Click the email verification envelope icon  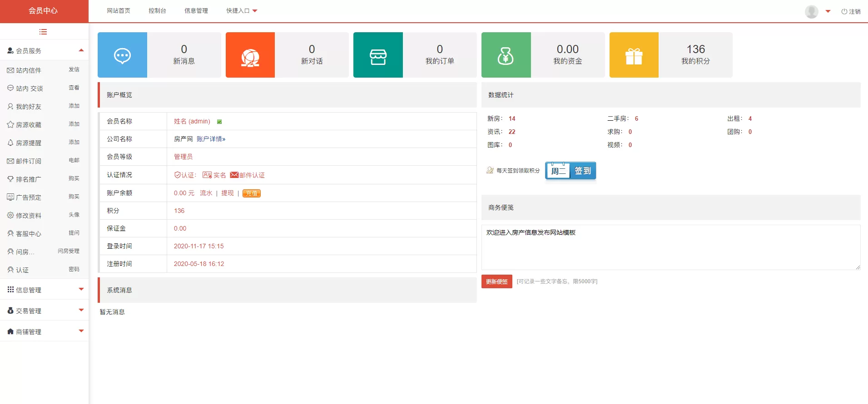[x=234, y=175]
